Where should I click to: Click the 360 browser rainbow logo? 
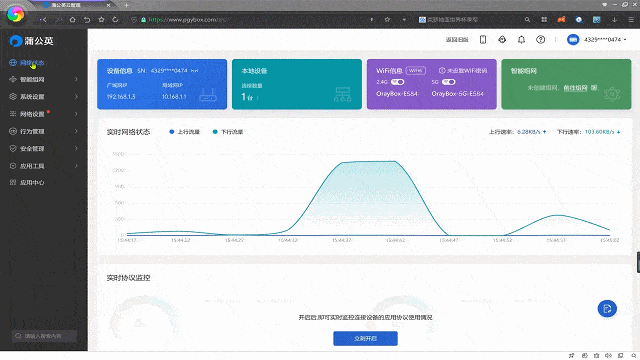tap(16, 15)
